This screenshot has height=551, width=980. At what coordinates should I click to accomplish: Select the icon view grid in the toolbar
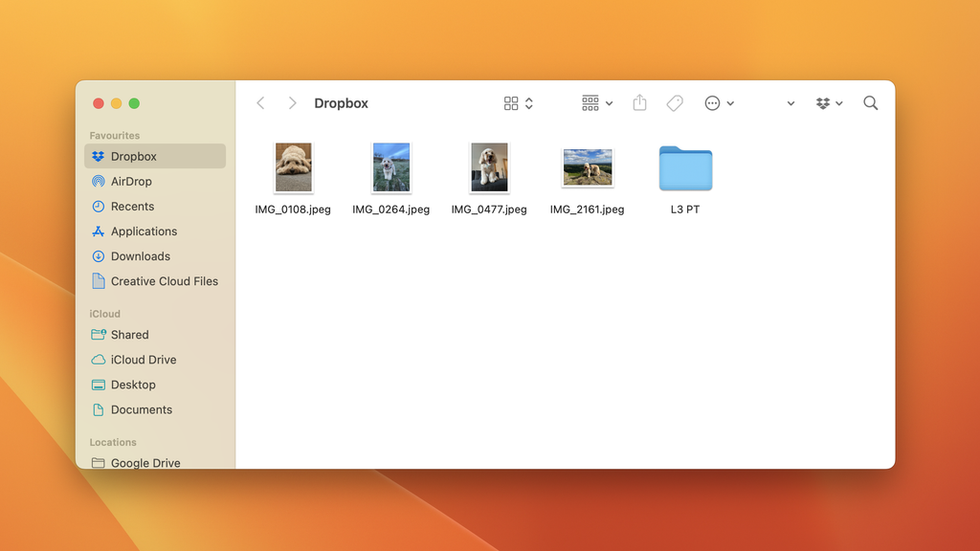click(x=512, y=102)
